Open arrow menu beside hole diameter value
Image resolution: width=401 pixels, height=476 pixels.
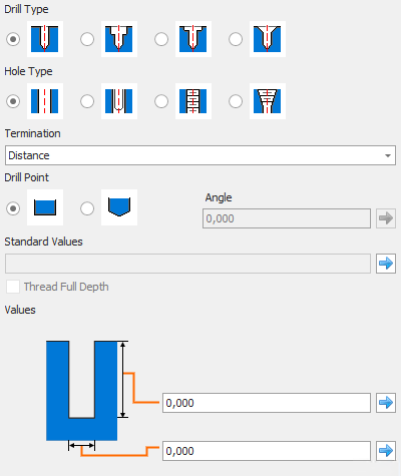(x=386, y=451)
